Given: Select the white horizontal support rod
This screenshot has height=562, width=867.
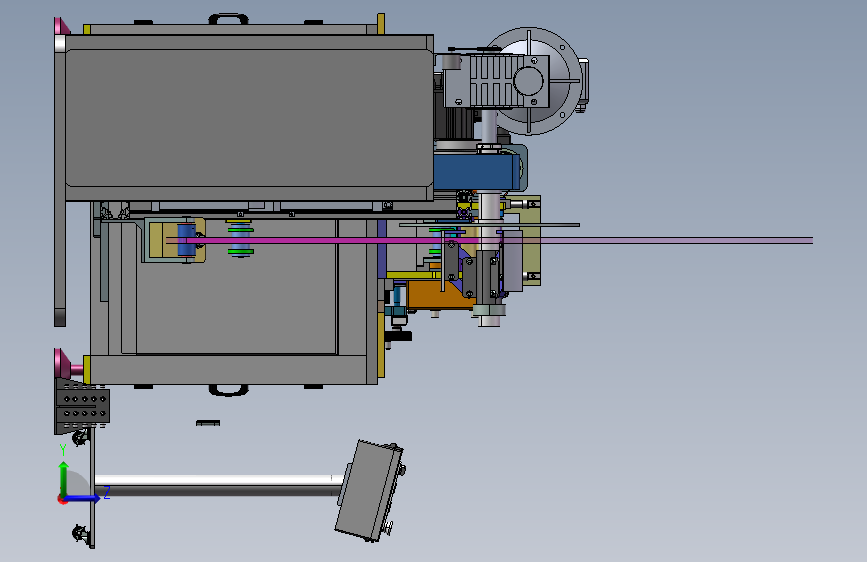Looking at the screenshot, I should coord(219,485).
